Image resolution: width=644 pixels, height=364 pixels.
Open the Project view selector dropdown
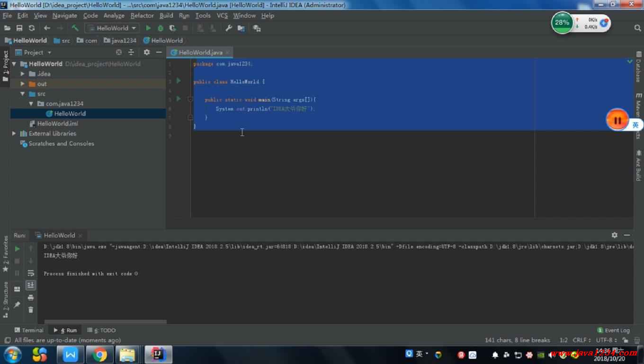(33, 52)
